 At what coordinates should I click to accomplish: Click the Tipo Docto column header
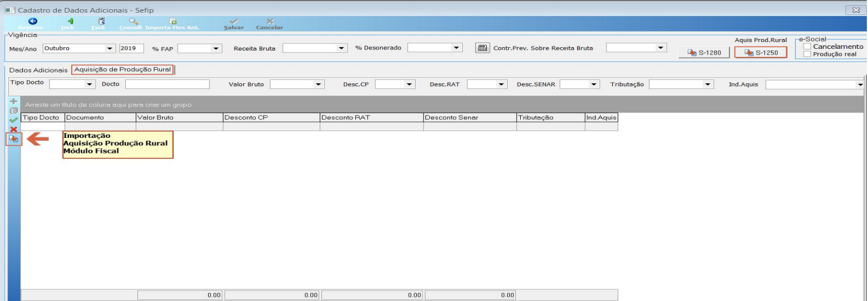click(x=43, y=117)
